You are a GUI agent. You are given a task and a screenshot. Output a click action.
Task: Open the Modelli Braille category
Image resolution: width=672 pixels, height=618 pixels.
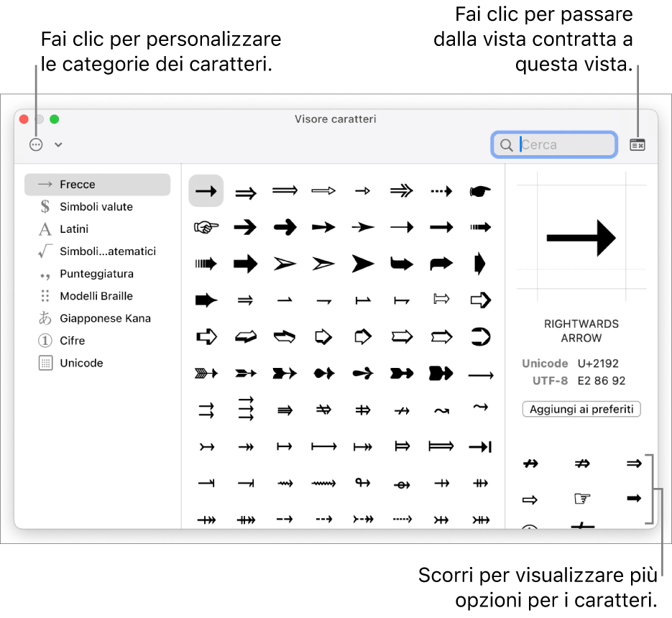[97, 296]
